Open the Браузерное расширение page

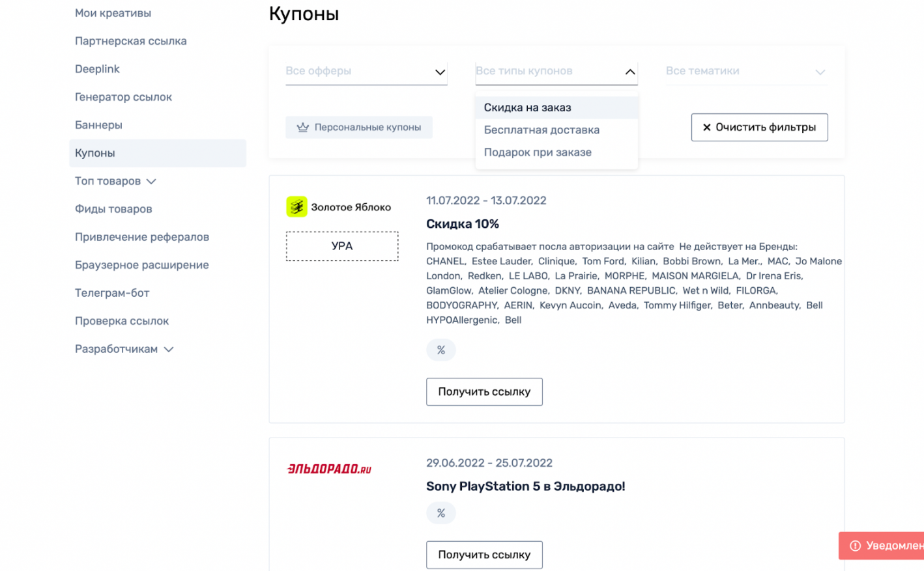(x=142, y=265)
